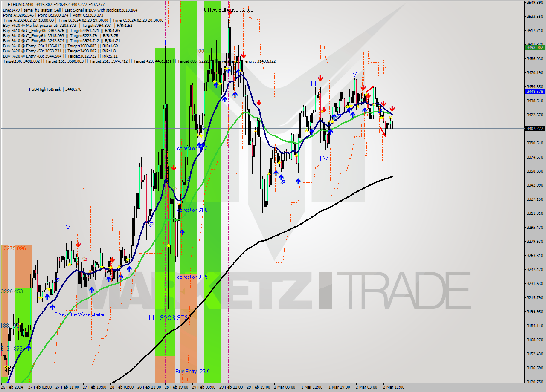Click the '0 New Sell wave started' label
The height and width of the screenshot is (392, 546).
pyautogui.click(x=228, y=10)
